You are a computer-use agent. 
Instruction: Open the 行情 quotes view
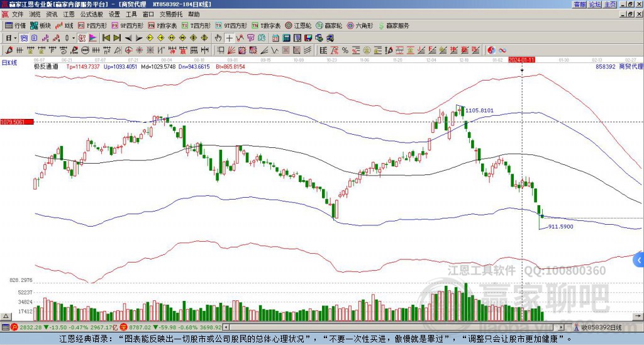click(x=15, y=25)
